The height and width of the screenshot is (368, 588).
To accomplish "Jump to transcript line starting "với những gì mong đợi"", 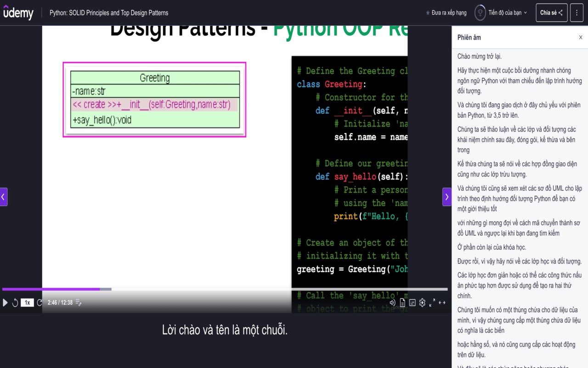I will point(519,228).
